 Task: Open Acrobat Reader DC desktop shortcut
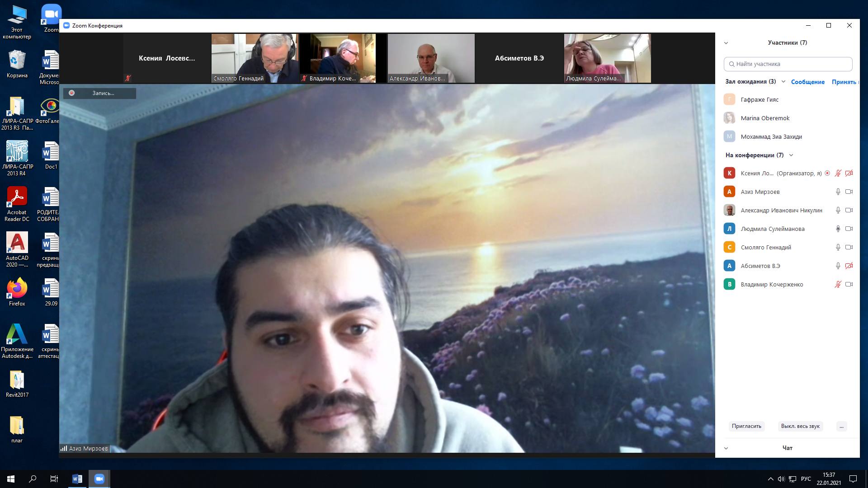(17, 204)
